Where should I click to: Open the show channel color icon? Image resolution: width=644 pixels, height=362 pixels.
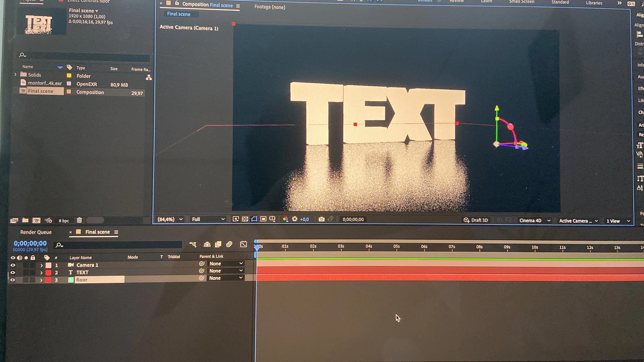285,219
